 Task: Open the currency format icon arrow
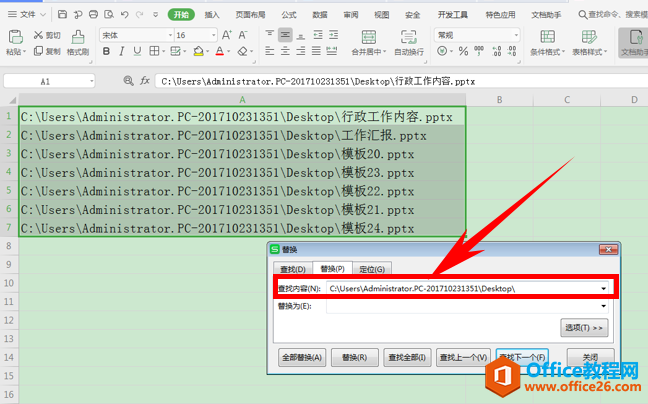coord(452,51)
